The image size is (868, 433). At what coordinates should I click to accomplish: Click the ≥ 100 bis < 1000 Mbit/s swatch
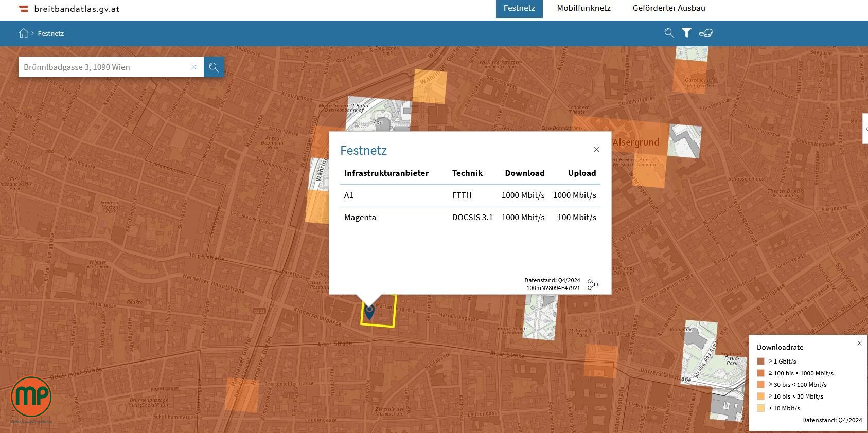[760, 373]
